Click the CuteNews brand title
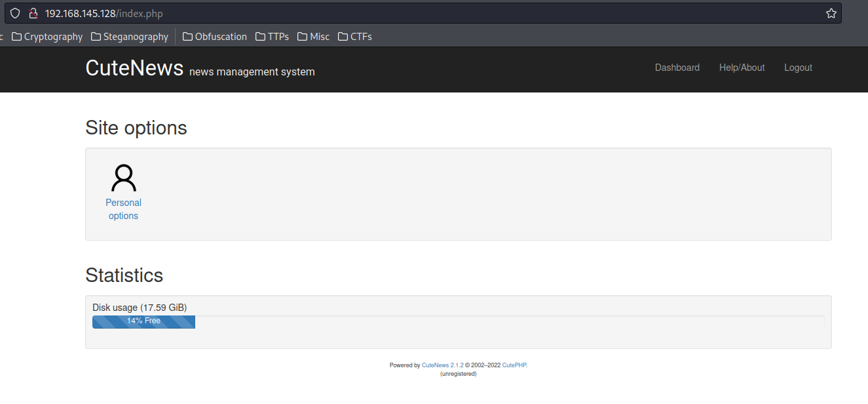 (x=134, y=68)
